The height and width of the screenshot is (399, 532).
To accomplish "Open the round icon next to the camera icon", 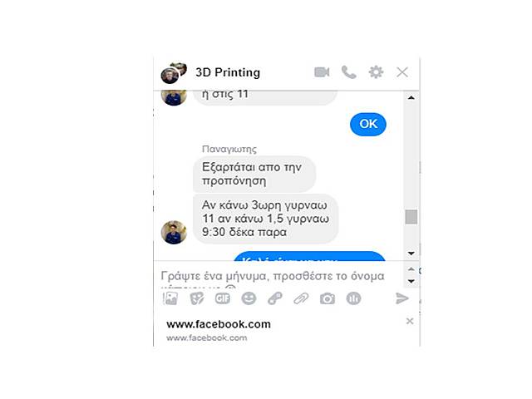I will pos(353,298).
